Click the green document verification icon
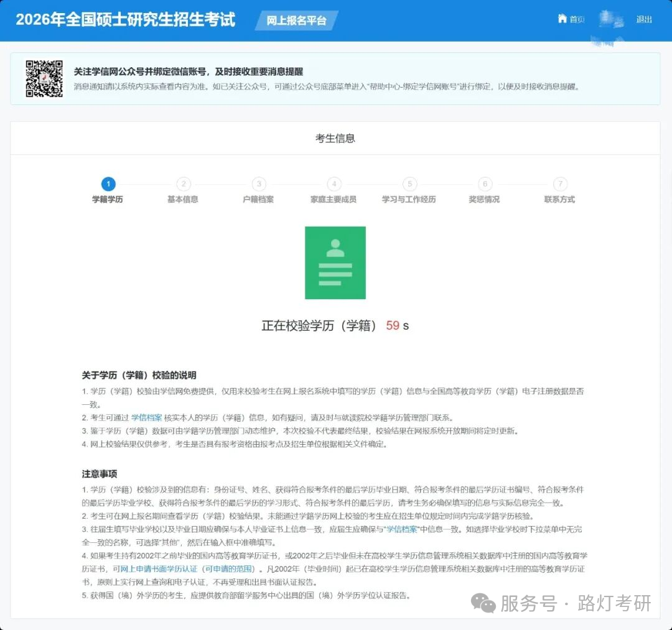This screenshot has width=672, height=630. coord(335,262)
